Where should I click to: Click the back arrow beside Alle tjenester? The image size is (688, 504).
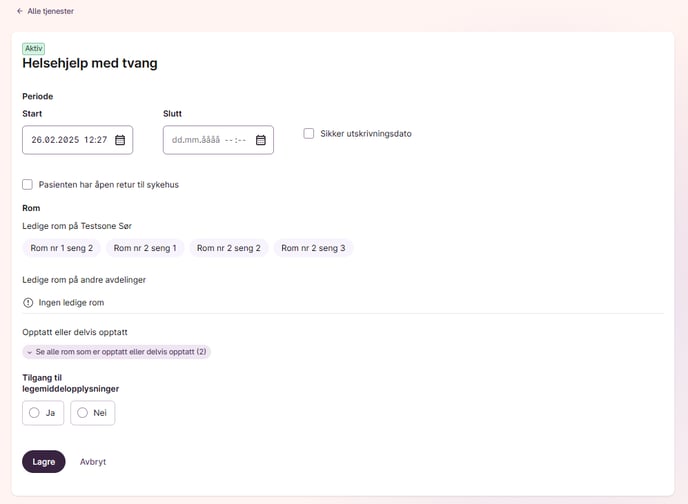click(x=20, y=11)
